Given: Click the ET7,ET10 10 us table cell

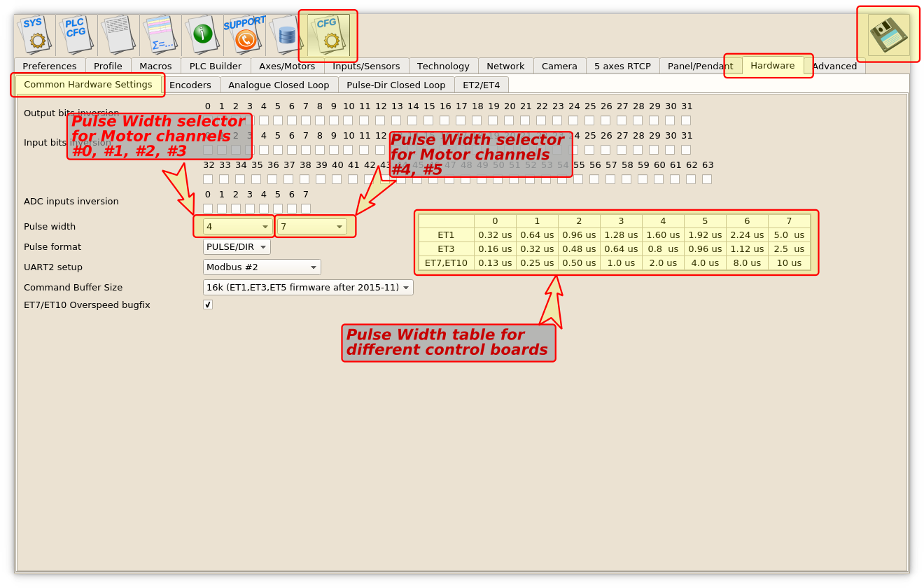Looking at the screenshot, I should (789, 263).
